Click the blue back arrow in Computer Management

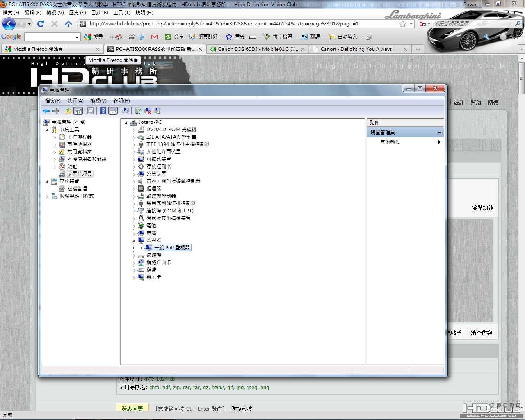coord(46,111)
